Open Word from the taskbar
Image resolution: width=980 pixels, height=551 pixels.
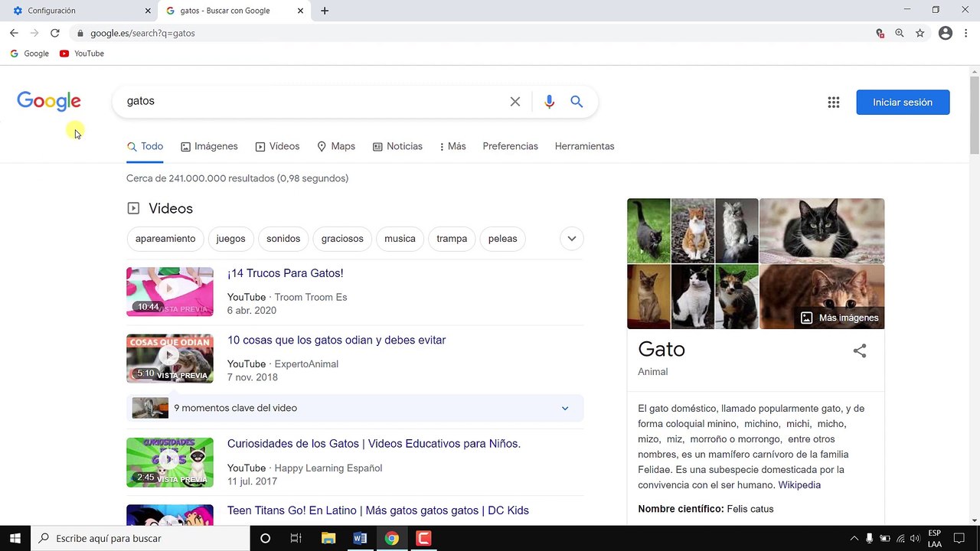(x=360, y=538)
